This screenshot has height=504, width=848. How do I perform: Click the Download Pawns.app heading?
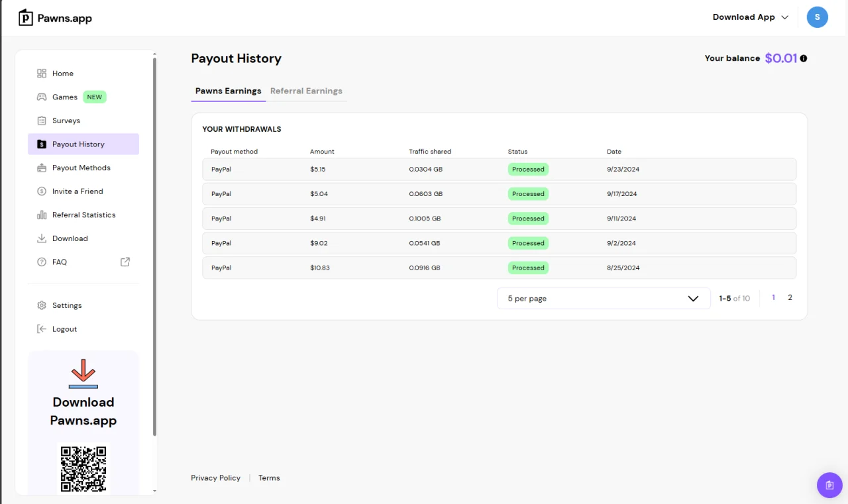pos(83,411)
